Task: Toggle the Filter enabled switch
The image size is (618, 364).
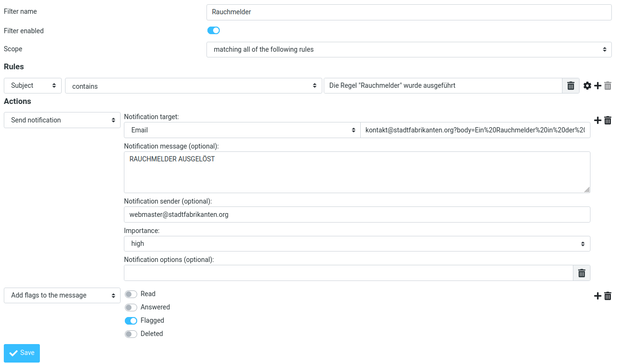Action: click(214, 30)
